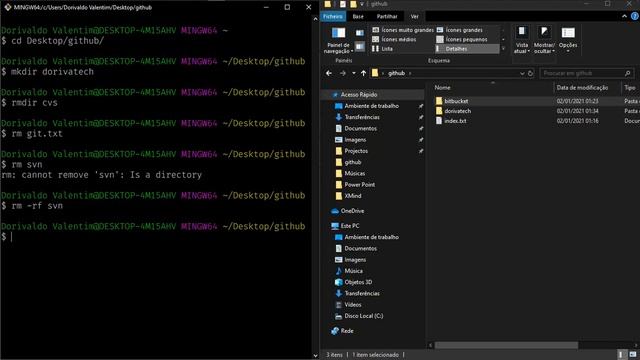The image size is (640, 360).
Task: Select the dorivatech folder
Action: click(x=458, y=111)
